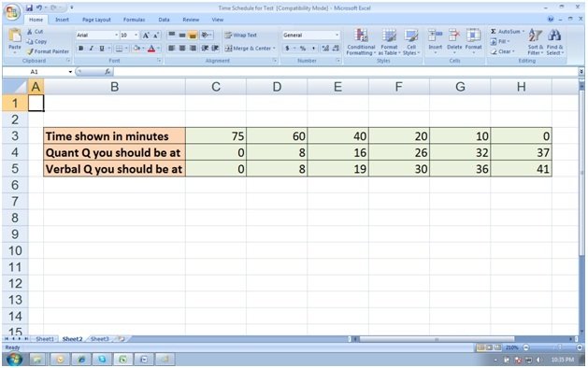Apply cell borders
The width and height of the screenshot is (588, 368).
pyautogui.click(x=119, y=49)
